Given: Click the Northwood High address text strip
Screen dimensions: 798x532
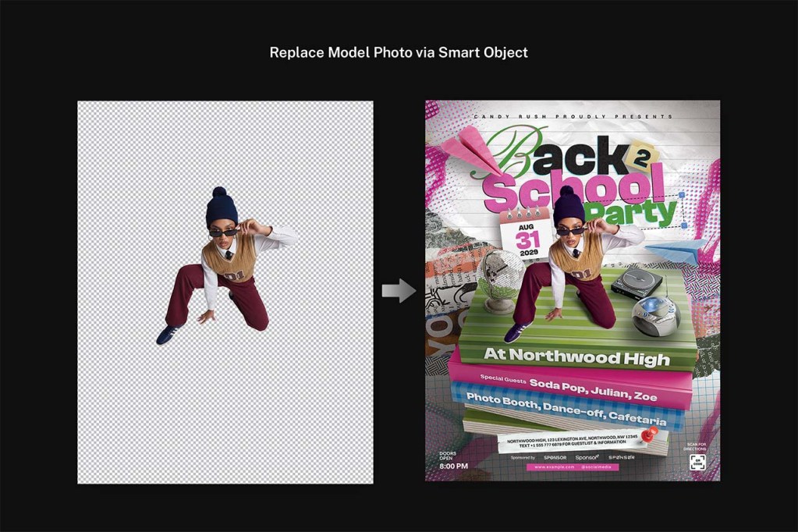Looking at the screenshot, I should point(572,441).
